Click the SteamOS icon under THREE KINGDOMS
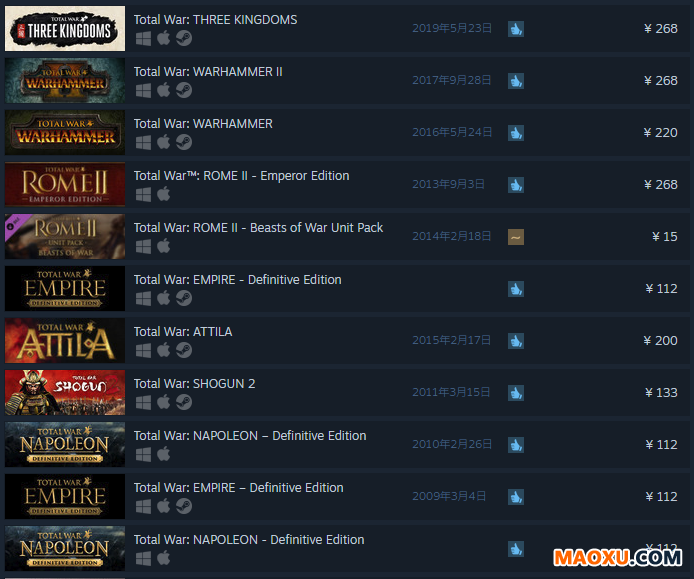Screen dimensions: 694x579 [x=184, y=39]
